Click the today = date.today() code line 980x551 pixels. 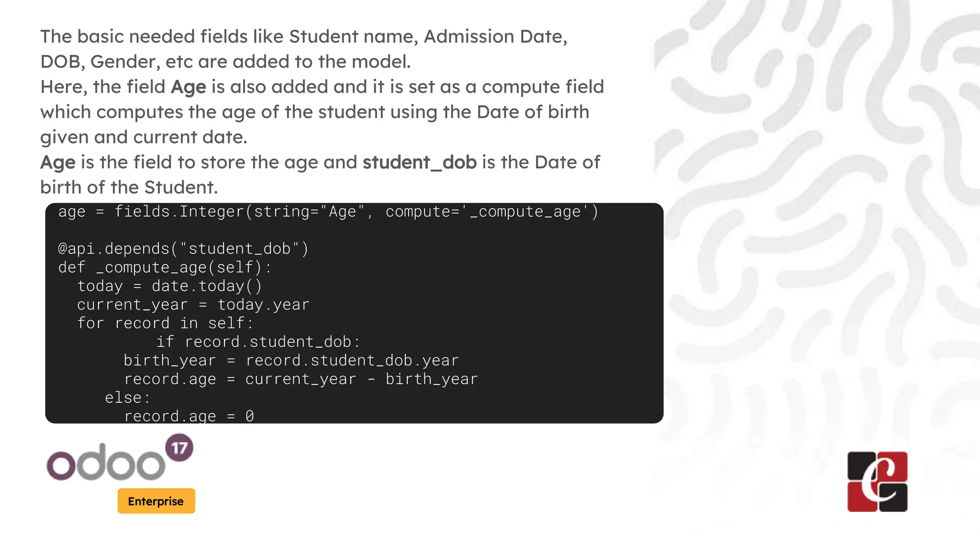(x=169, y=286)
